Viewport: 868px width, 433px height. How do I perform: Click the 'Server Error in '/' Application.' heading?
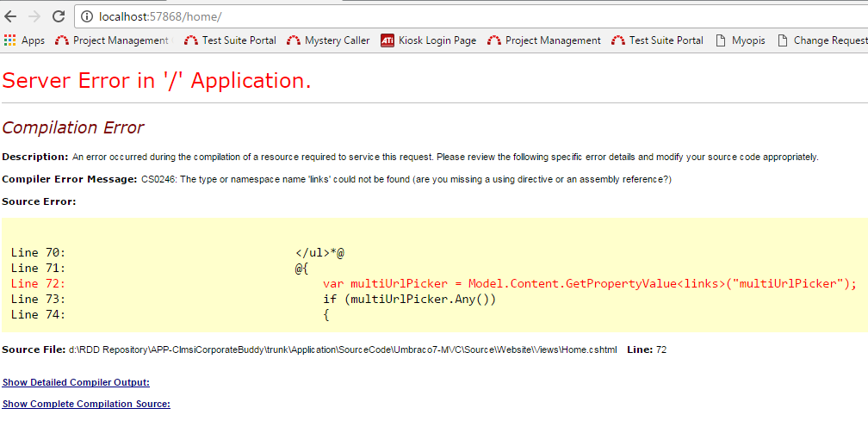(x=157, y=81)
